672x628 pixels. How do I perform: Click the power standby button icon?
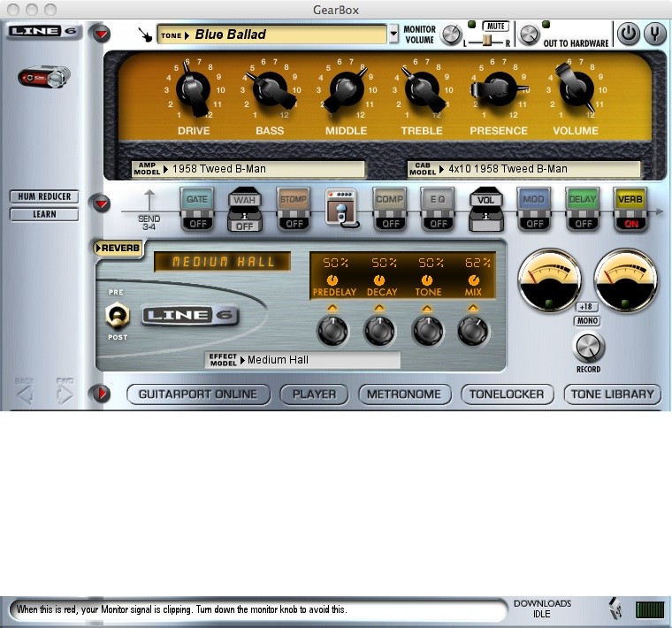point(629,34)
